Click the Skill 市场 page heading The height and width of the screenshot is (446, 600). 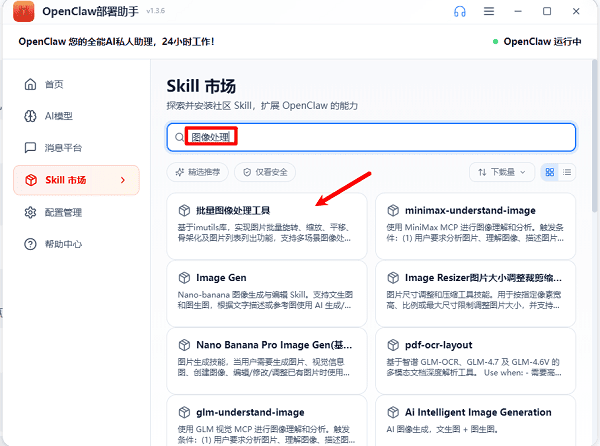point(201,86)
